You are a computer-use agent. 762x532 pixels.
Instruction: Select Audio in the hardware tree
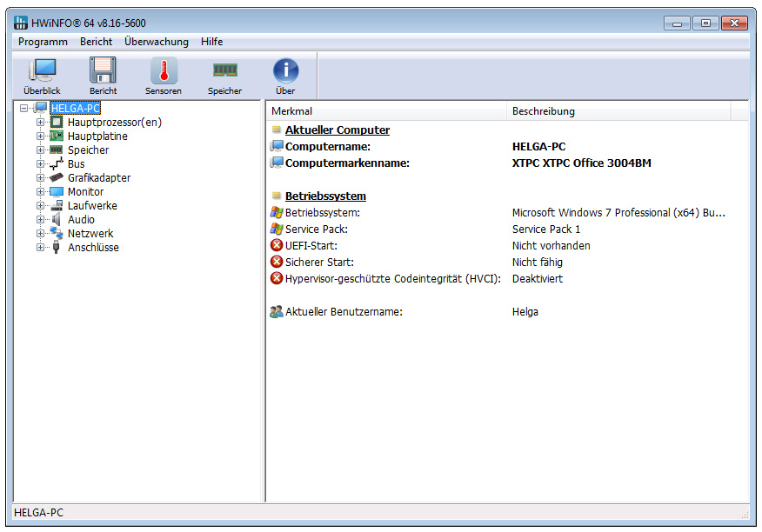[81, 220]
